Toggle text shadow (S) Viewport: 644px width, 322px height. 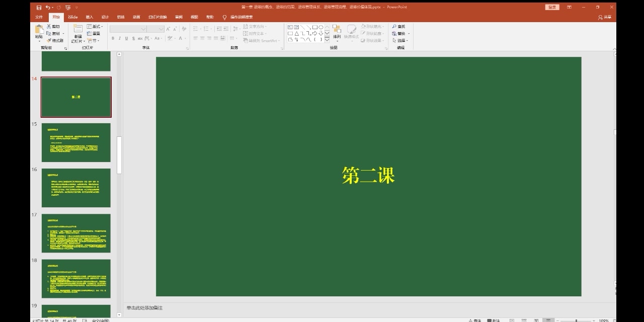pyautogui.click(x=133, y=38)
